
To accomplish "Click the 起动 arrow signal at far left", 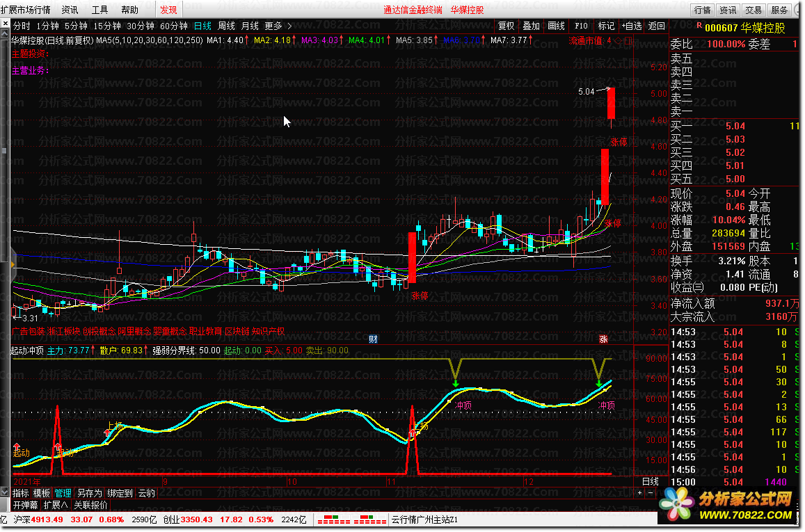I will click(x=17, y=446).
